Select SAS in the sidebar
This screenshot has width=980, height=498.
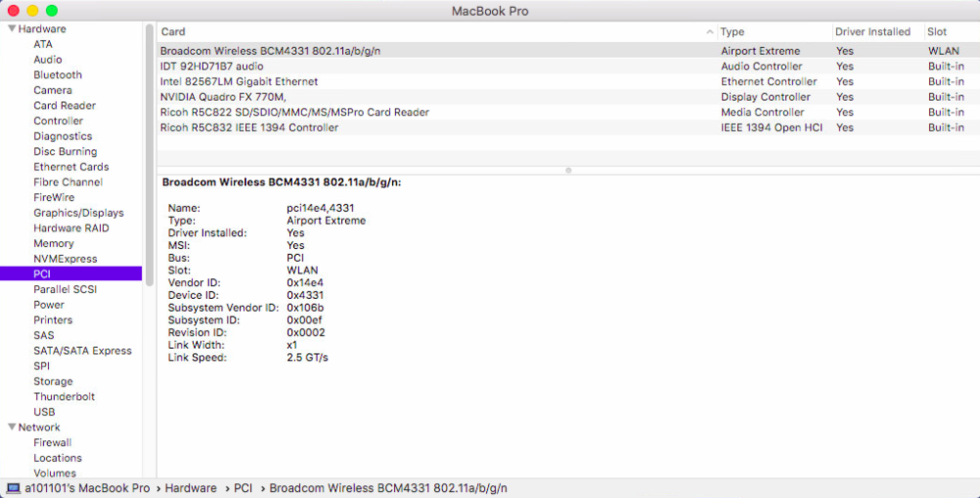coord(44,335)
